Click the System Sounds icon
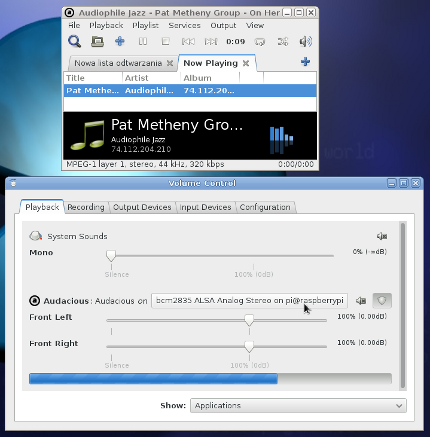This screenshot has width=430, height=437. (35, 236)
